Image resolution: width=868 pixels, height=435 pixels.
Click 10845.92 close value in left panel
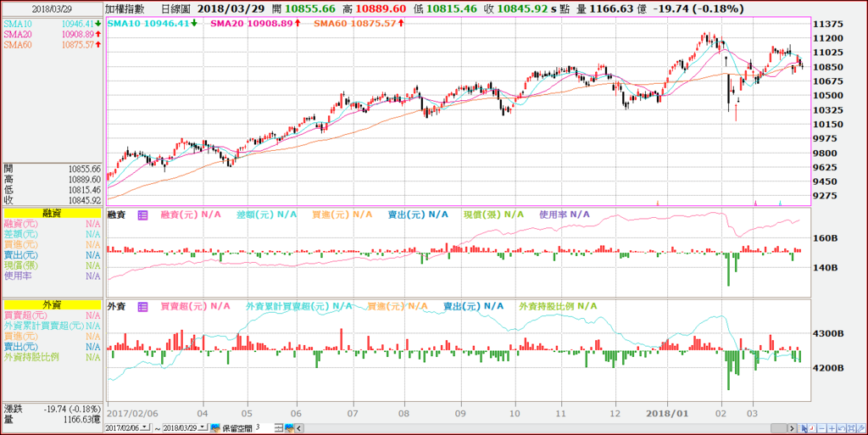pyautogui.click(x=85, y=200)
